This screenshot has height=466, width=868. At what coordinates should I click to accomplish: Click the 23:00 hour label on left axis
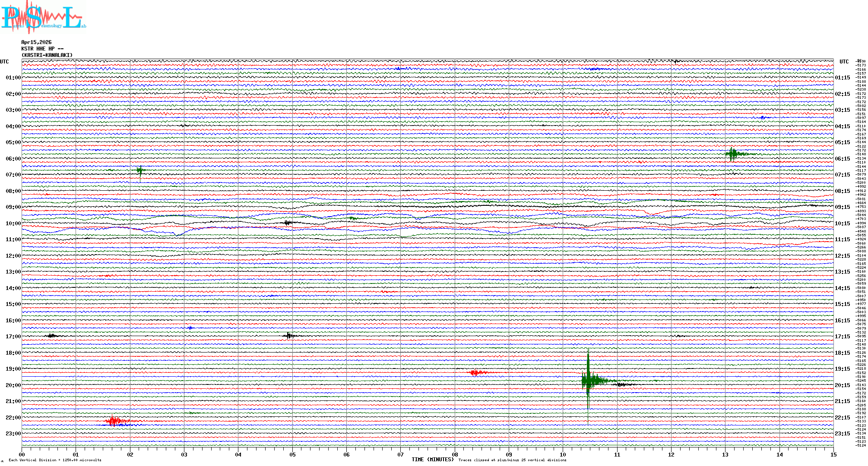[x=13, y=434]
